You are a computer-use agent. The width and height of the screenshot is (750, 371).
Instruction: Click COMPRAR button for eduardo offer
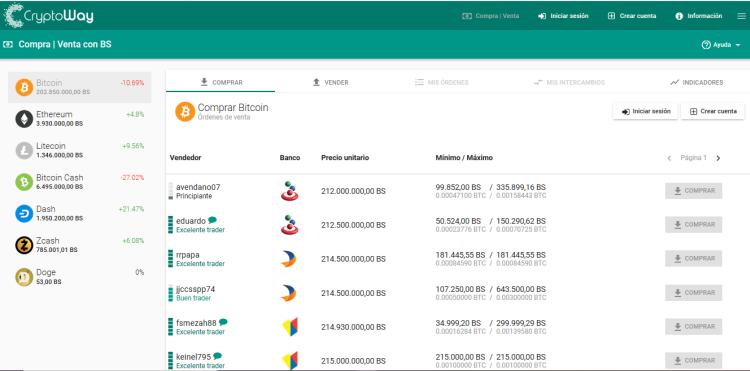694,225
